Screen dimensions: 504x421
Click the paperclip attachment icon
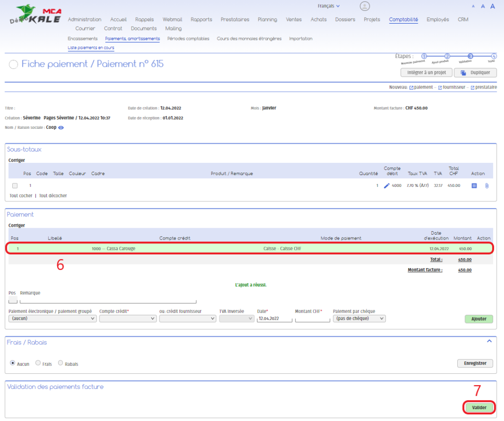coord(487,186)
